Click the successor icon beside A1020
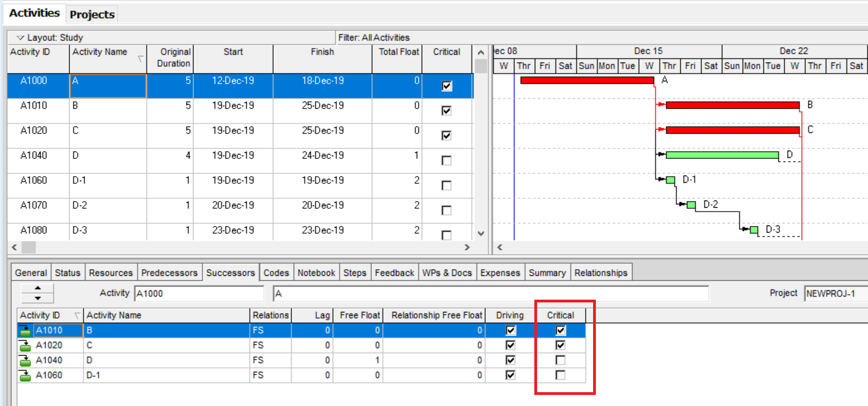This screenshot has height=406, width=868. (25, 346)
